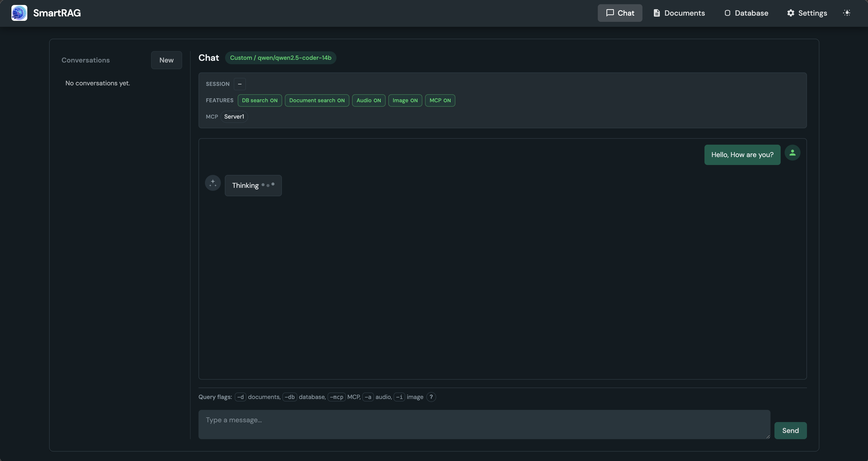Click the database icon in navigation
868x461 pixels.
point(727,13)
